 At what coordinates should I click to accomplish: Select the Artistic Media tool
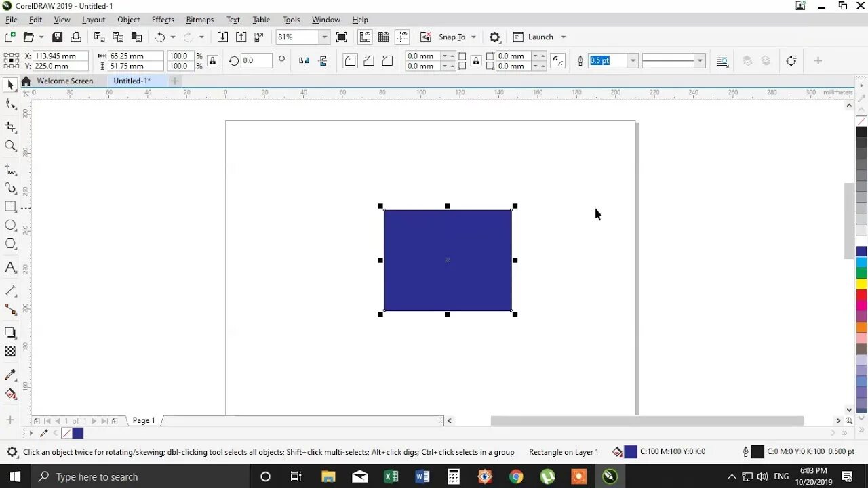click(10, 188)
